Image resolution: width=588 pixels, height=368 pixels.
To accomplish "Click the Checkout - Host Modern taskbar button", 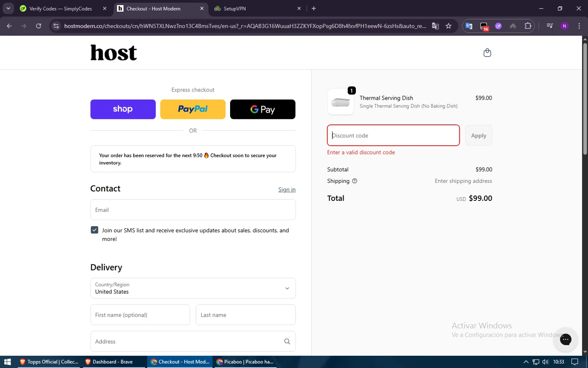I will click(180, 362).
